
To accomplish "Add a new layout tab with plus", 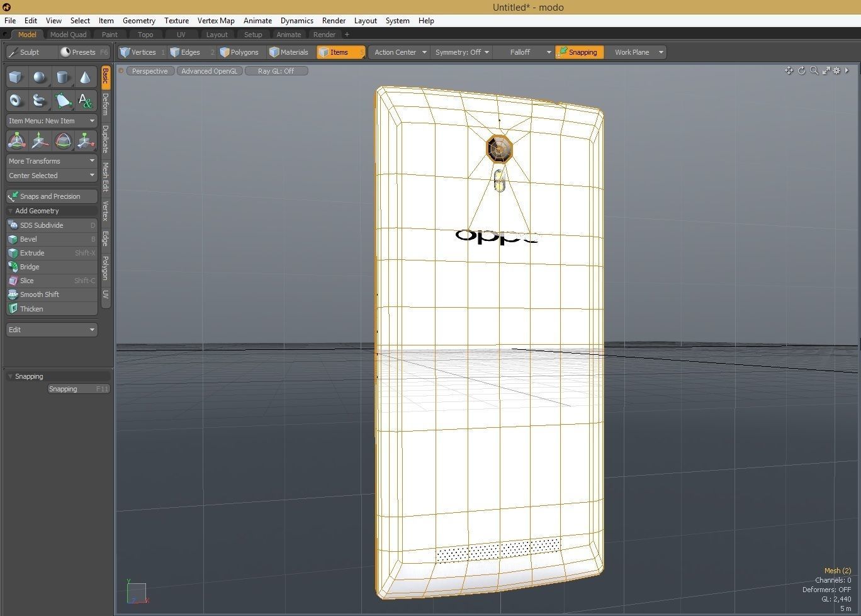I will (x=347, y=35).
